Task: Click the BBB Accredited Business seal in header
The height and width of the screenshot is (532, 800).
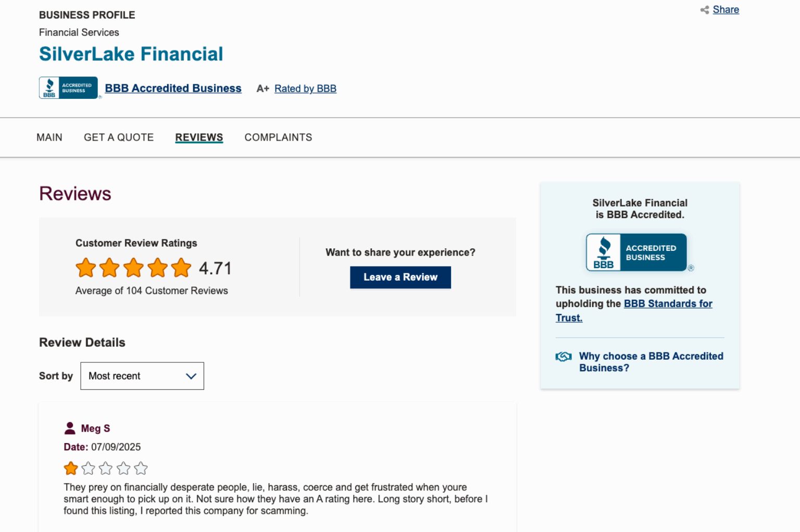Action: (68, 87)
